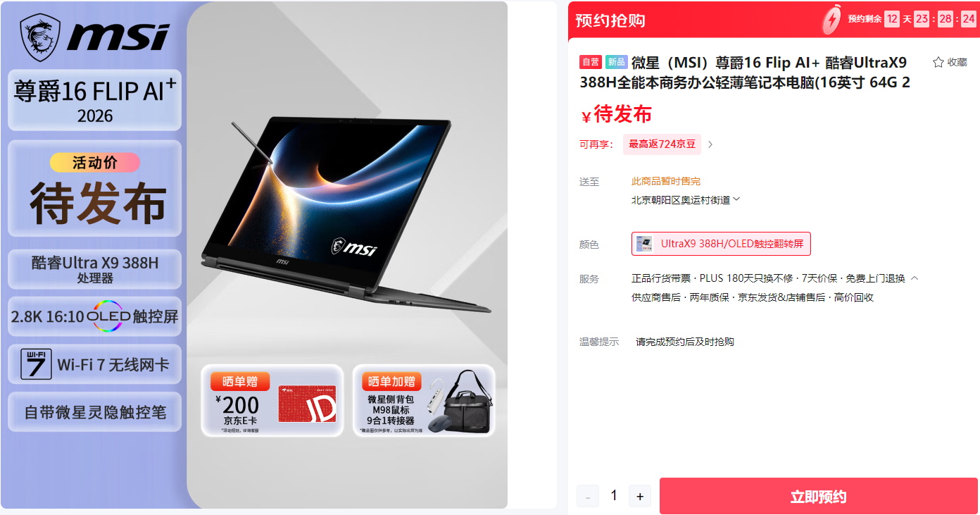Decrease quantity with the minus button
The width and height of the screenshot is (980, 515).
pos(587,496)
